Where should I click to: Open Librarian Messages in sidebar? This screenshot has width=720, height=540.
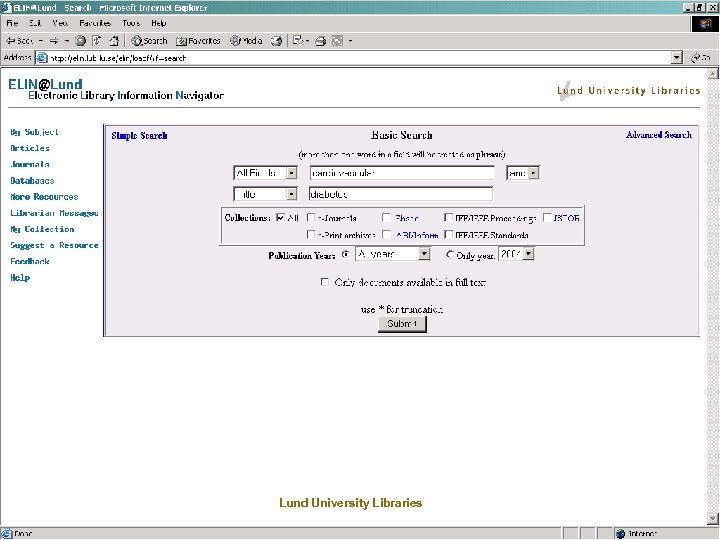(54, 213)
